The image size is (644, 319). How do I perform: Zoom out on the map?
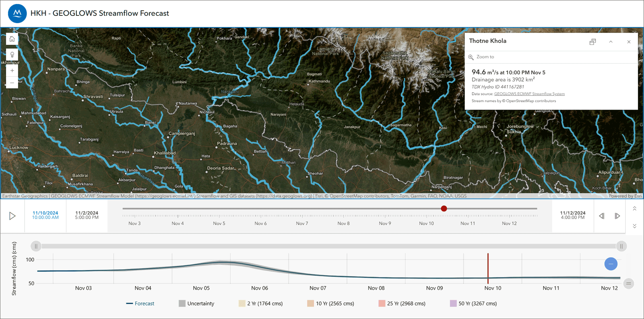[x=12, y=83]
